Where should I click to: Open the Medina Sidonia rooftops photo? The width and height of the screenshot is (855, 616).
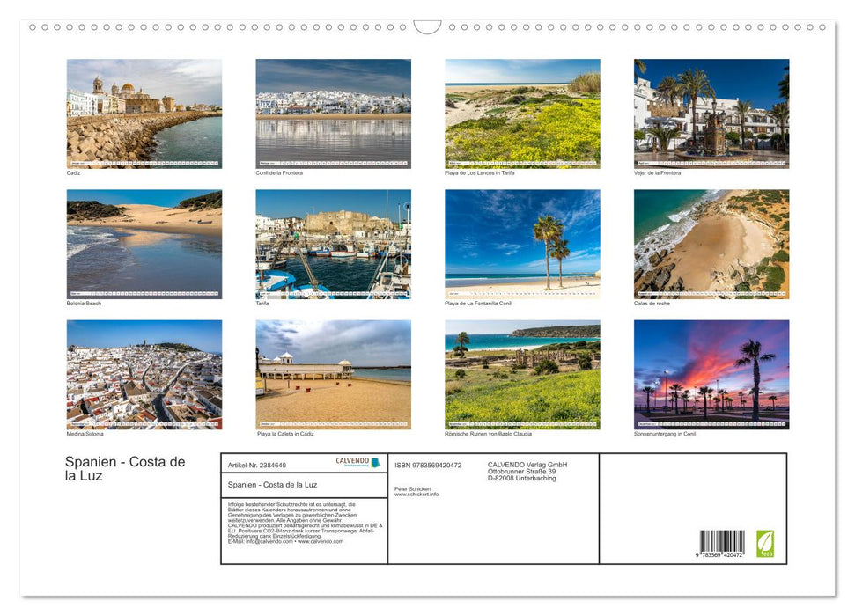click(x=144, y=375)
